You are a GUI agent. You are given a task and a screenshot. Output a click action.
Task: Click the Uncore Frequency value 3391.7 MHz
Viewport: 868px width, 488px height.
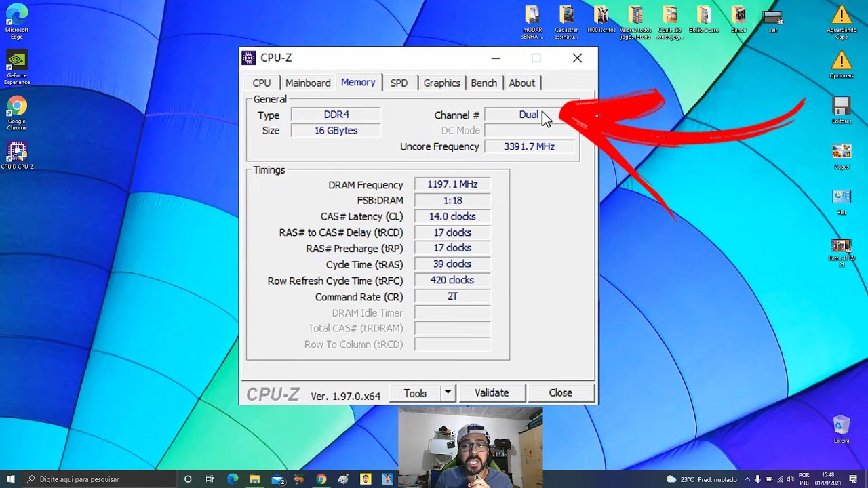point(529,146)
